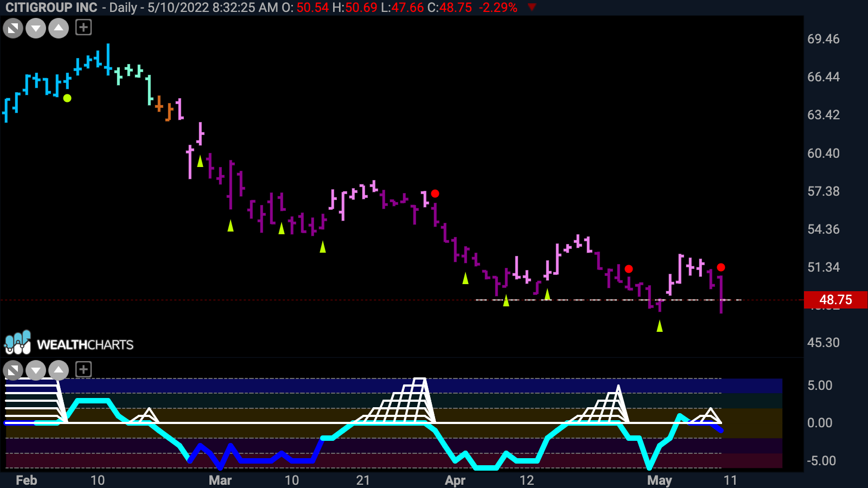Image resolution: width=868 pixels, height=488 pixels.
Task: Click the red dot signal on the late-March bar
Action: (435, 194)
